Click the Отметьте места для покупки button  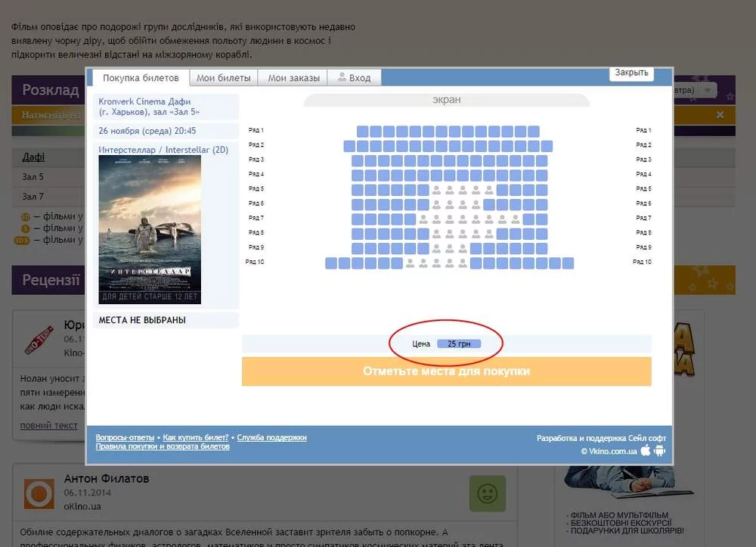pos(447,371)
